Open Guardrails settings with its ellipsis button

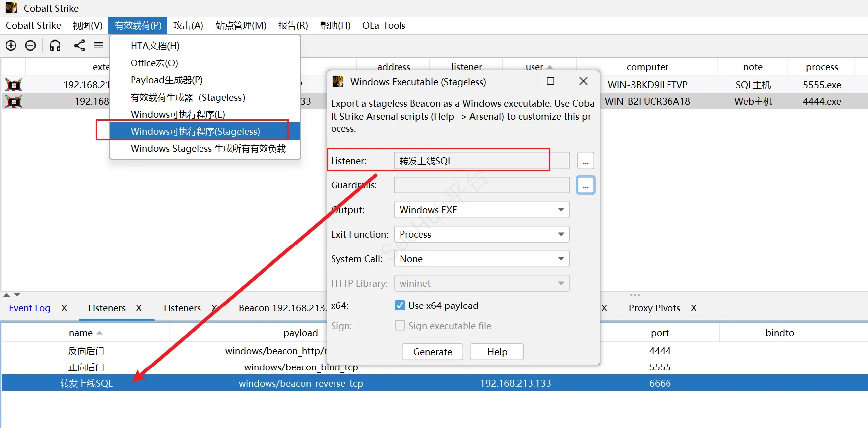(586, 185)
